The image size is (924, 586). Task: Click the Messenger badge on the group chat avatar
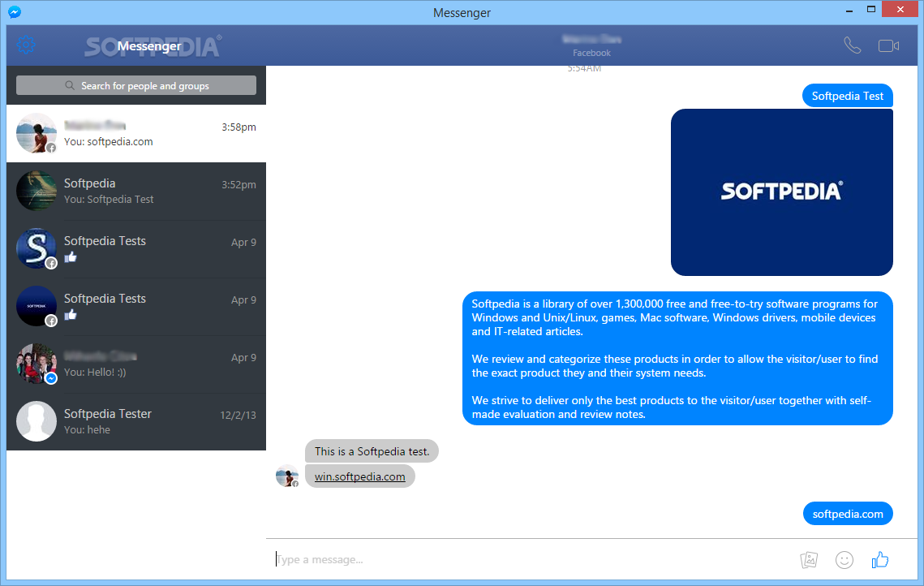click(x=50, y=378)
